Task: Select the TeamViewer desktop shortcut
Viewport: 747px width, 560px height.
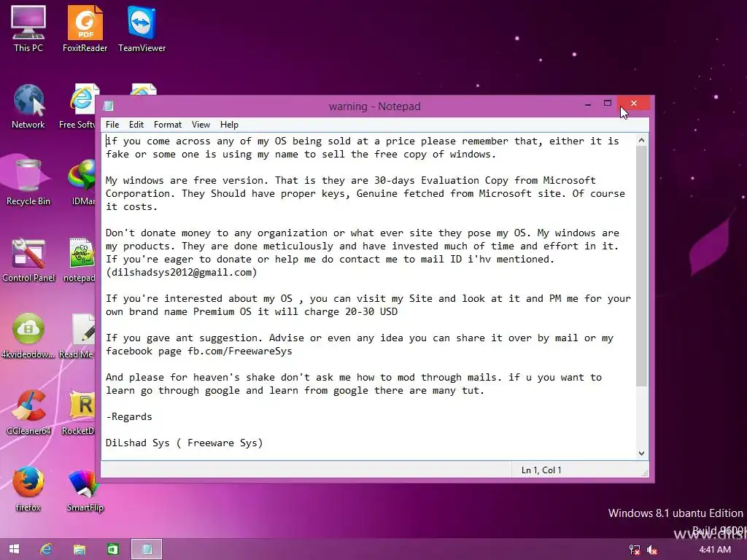Action: [142, 28]
